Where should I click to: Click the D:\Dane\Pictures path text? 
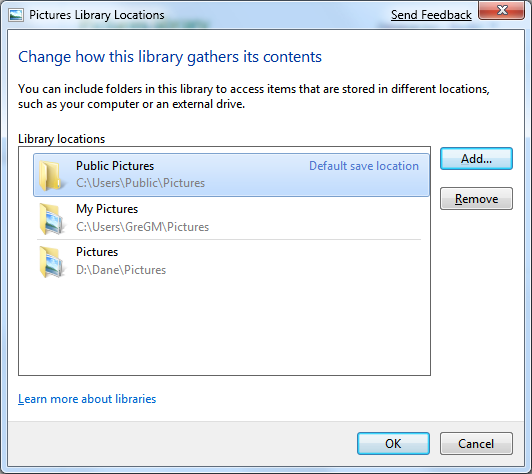coord(121,270)
